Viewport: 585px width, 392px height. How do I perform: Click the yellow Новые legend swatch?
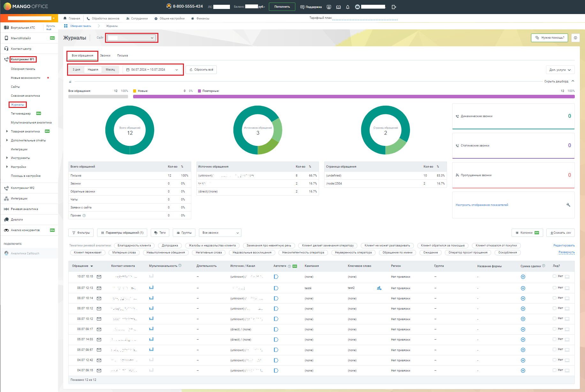135,91
